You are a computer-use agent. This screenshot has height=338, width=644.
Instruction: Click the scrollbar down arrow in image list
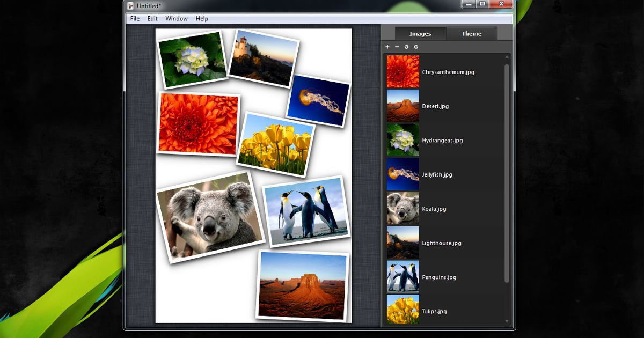point(506,322)
